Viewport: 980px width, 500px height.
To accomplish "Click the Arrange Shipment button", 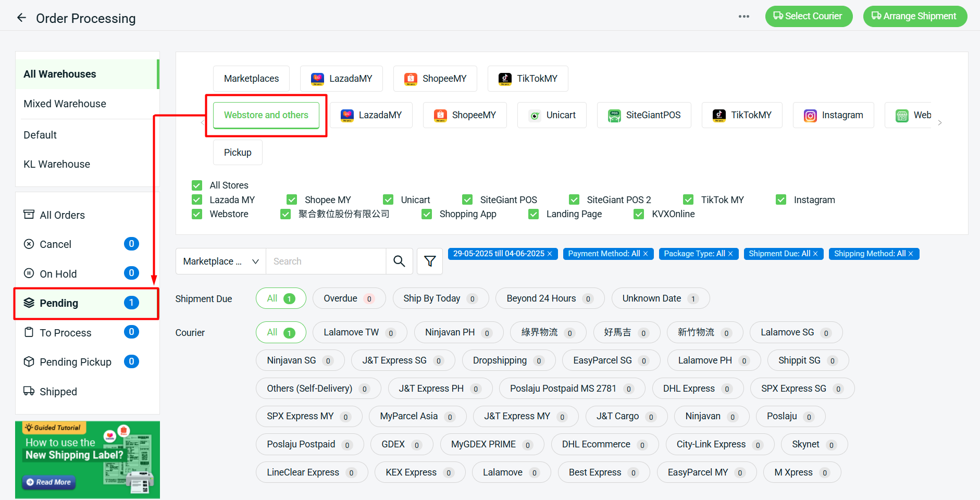I will tap(915, 16).
